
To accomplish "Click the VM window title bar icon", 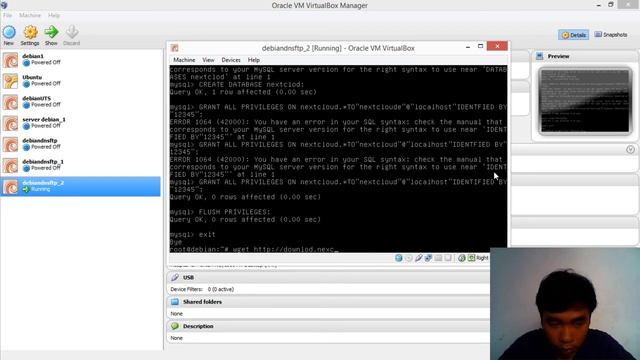I will click(175, 48).
